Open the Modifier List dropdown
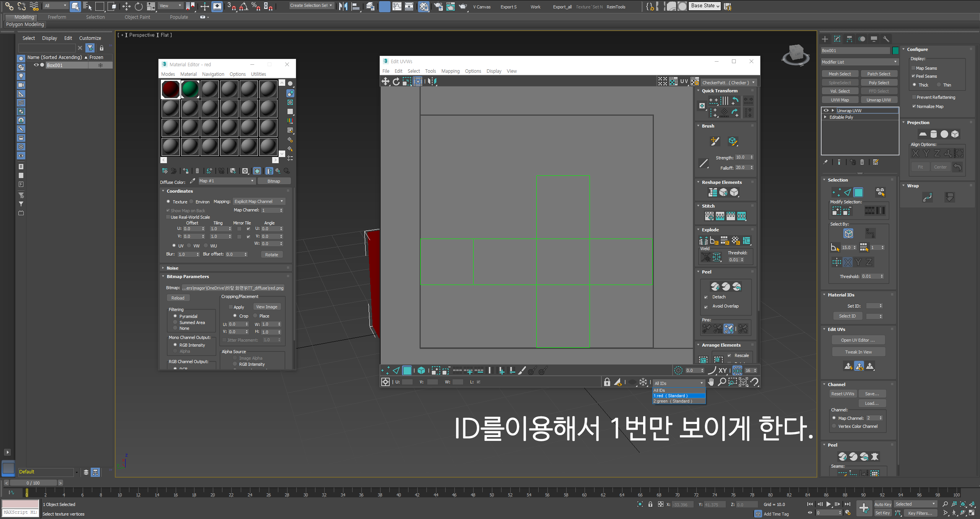This screenshot has height=519, width=980. pos(859,62)
